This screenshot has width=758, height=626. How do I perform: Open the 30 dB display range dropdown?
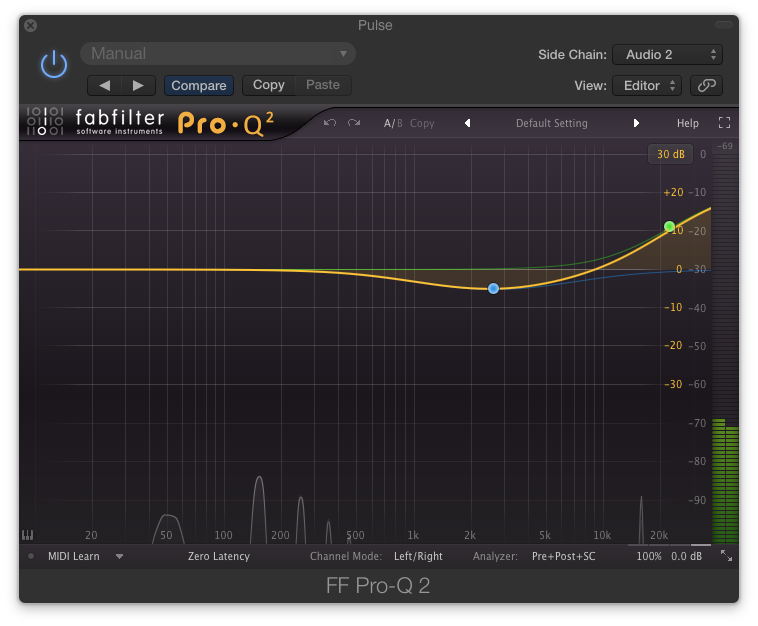[671, 154]
